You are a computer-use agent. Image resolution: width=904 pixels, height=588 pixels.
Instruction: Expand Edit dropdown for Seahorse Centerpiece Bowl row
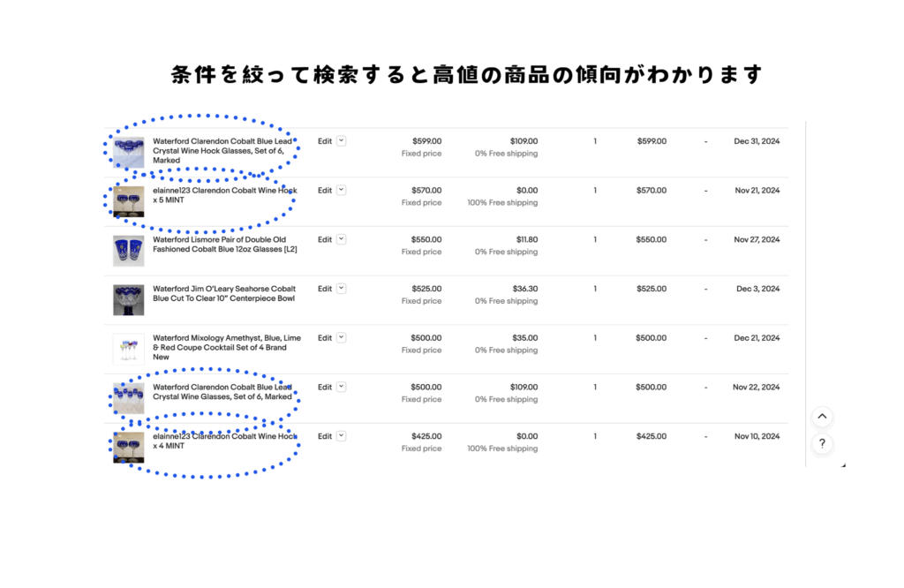click(342, 288)
